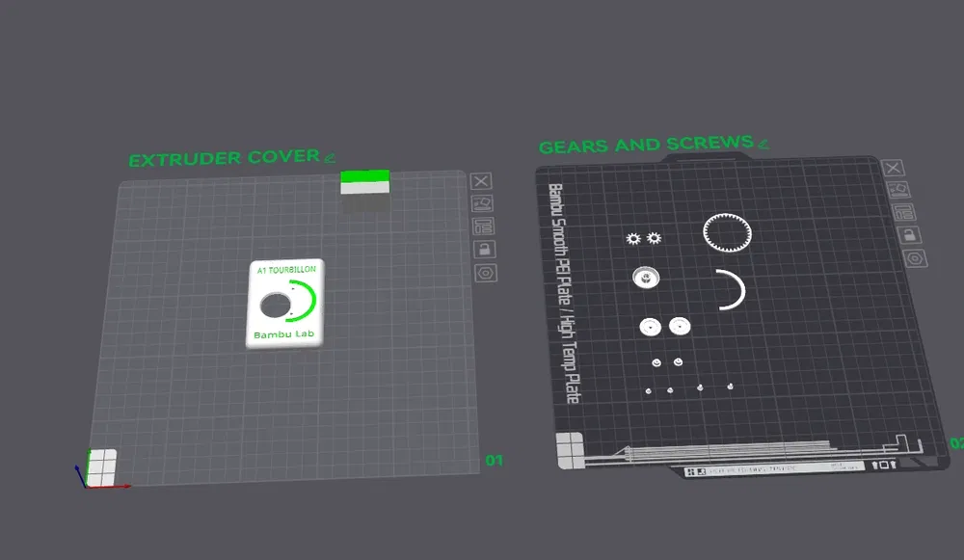Click the EXTRUDER COVER plate title
Screen dimensions: 964x560
(x=225, y=159)
